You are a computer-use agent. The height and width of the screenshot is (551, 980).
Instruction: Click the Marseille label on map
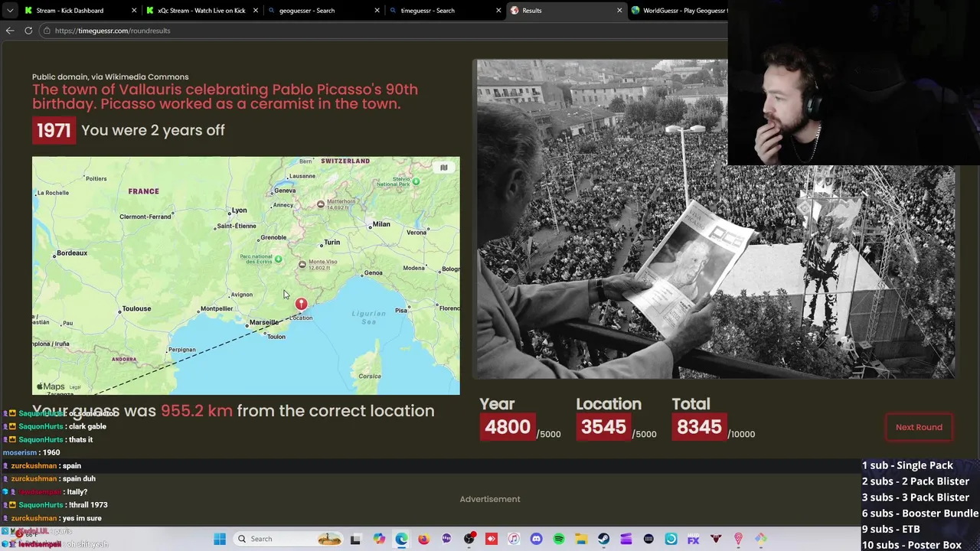point(264,322)
